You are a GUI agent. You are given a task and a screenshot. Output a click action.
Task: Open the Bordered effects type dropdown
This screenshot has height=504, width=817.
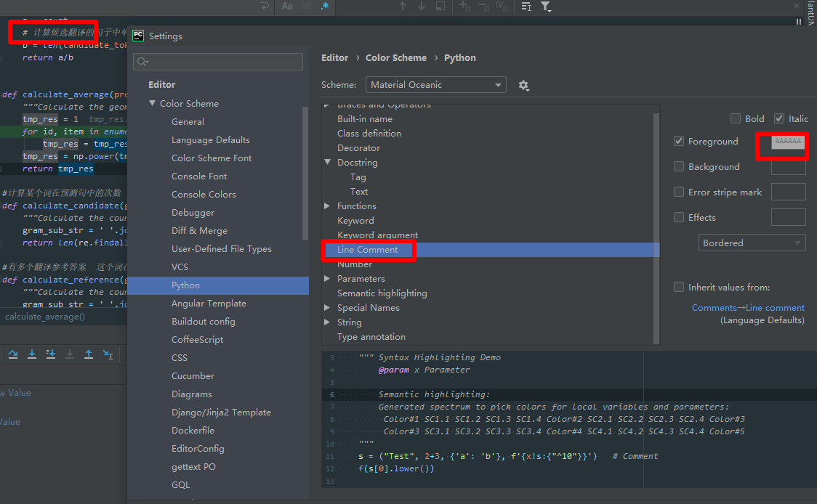click(x=752, y=243)
